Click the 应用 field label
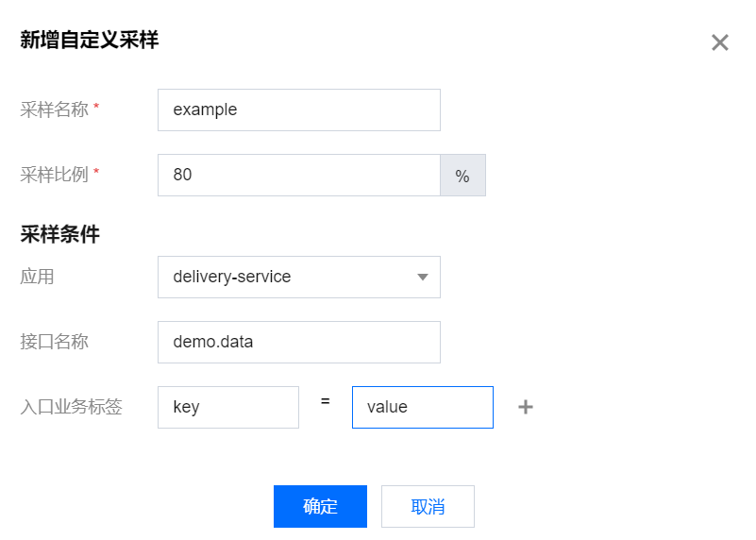This screenshot has width=756, height=540. coord(38,278)
